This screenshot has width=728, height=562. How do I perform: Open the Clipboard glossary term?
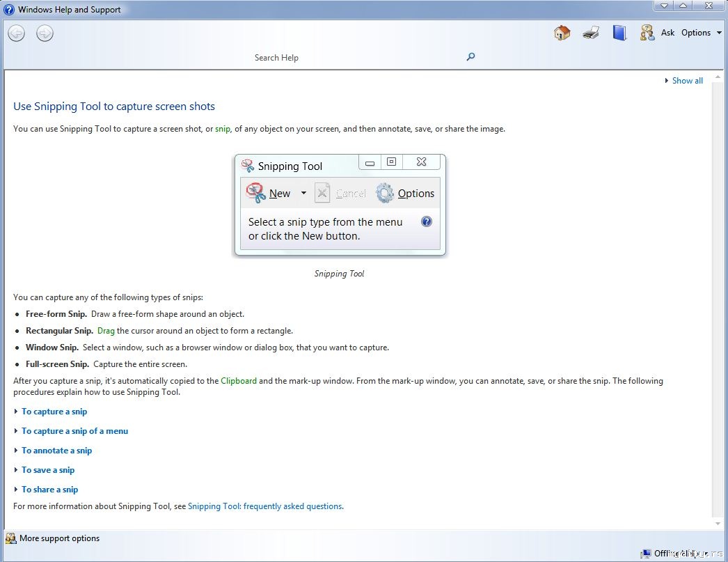click(x=239, y=381)
